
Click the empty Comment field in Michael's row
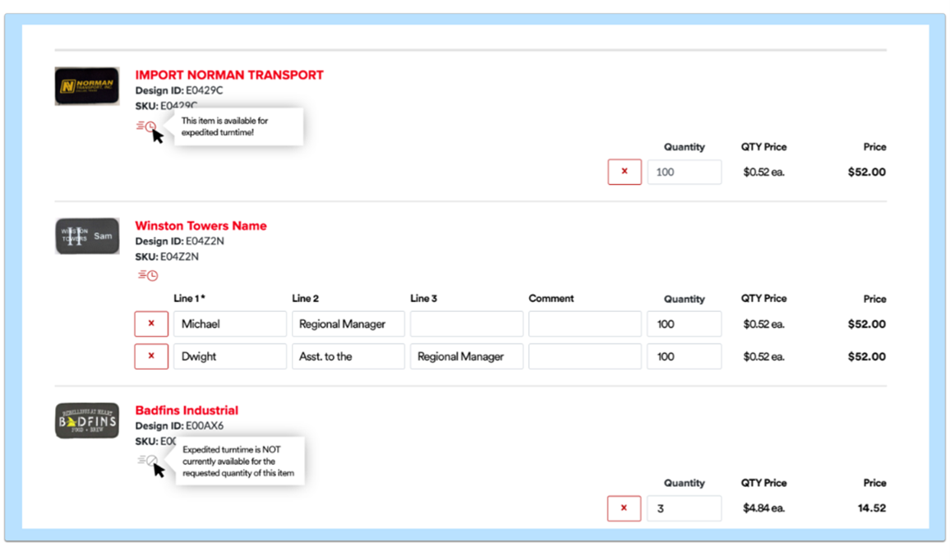pos(584,324)
